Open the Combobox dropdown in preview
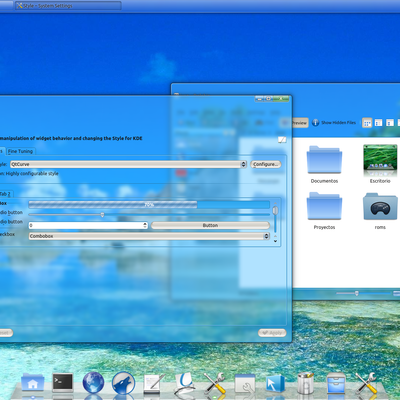 pos(149,236)
